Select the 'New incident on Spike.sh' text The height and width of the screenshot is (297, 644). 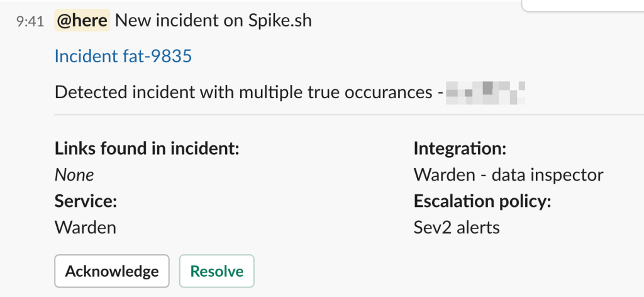[214, 21]
